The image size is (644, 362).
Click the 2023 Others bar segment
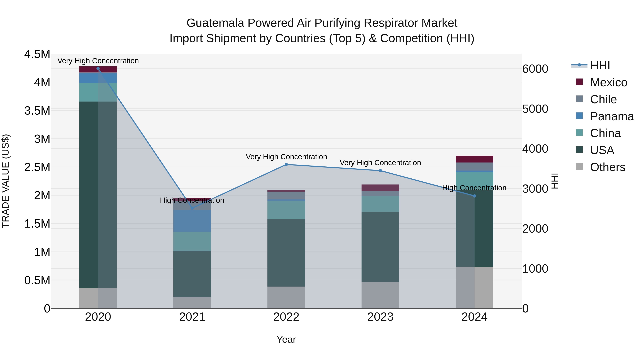click(380, 295)
